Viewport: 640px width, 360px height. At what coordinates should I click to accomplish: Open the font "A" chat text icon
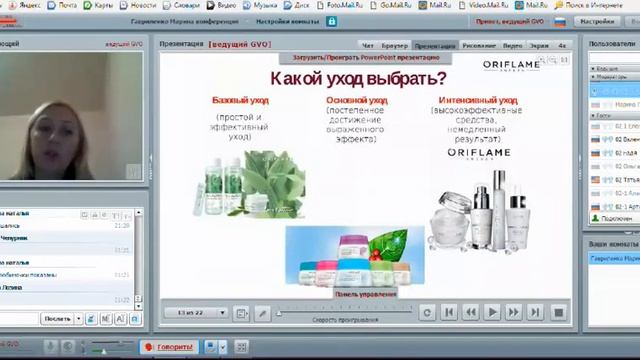pos(120,319)
